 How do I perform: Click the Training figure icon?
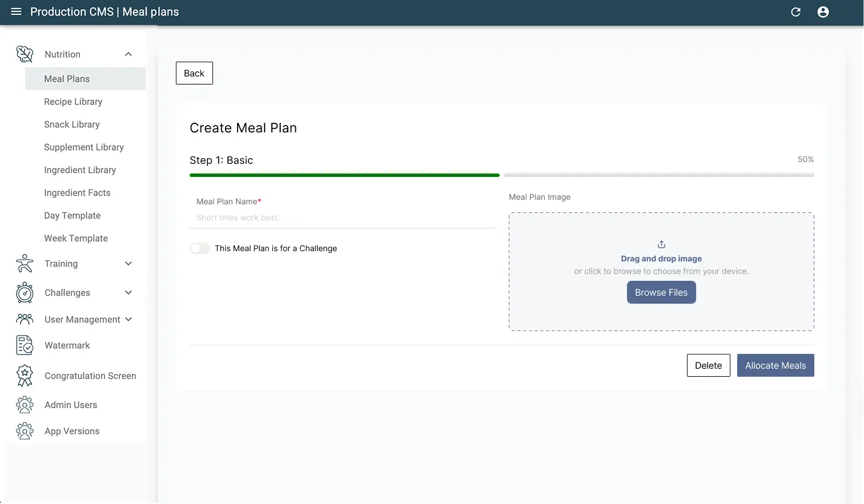[x=25, y=264]
